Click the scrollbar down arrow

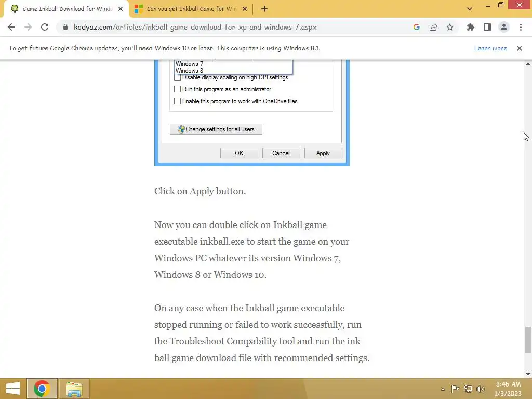tap(528, 374)
